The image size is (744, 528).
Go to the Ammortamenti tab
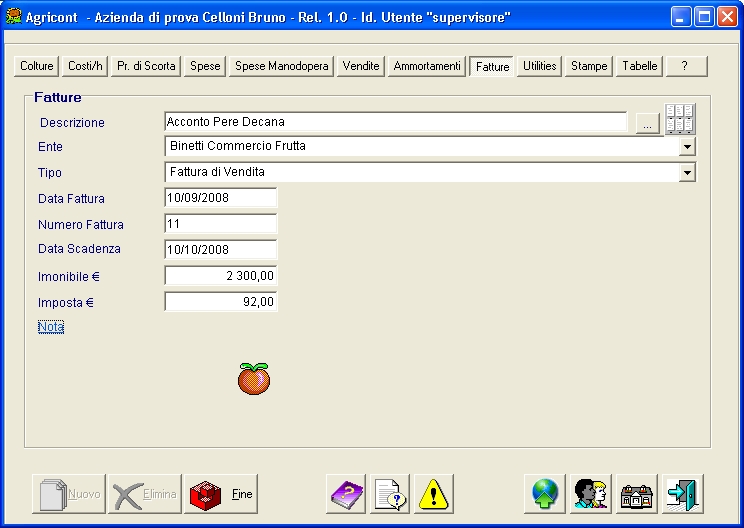(x=427, y=66)
